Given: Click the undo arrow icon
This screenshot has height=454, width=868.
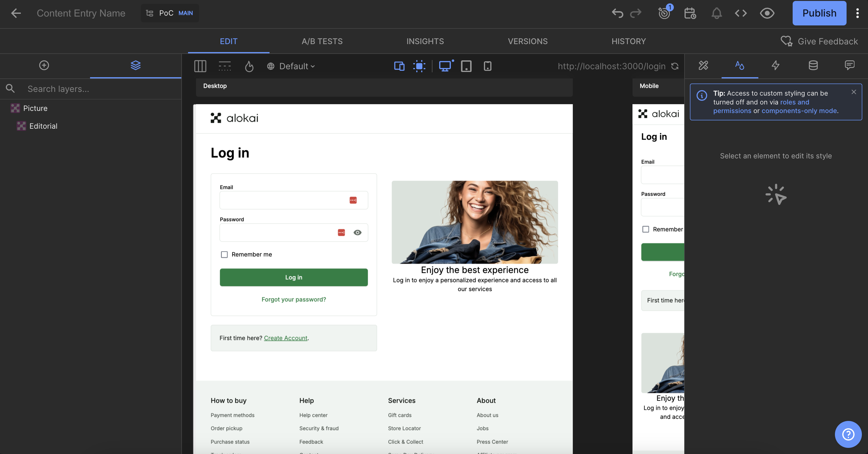Looking at the screenshot, I should coord(617,13).
